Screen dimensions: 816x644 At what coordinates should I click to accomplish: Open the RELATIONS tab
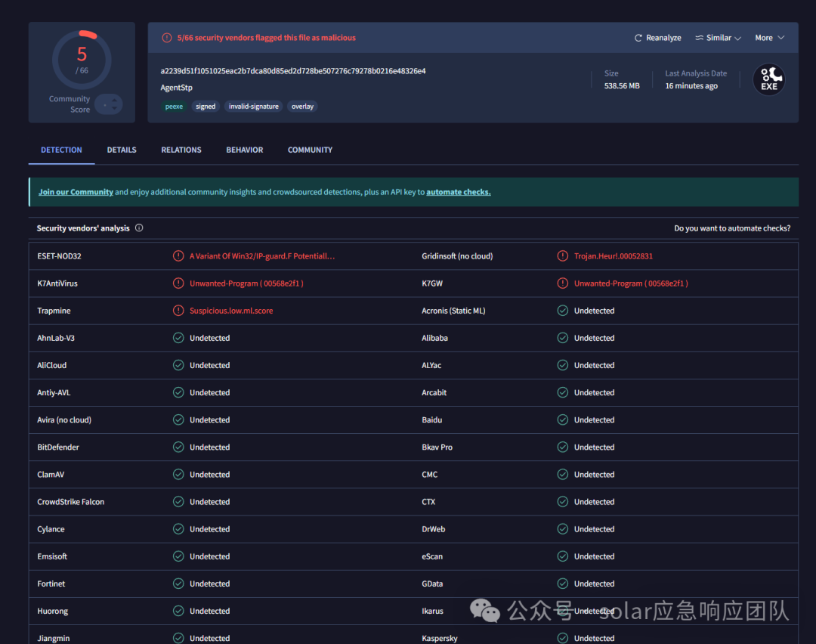pyautogui.click(x=181, y=150)
